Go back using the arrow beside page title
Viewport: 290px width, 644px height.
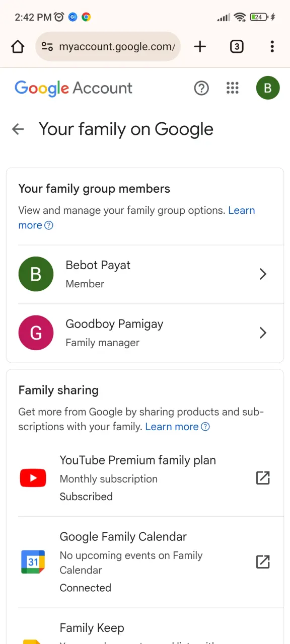pos(18,129)
